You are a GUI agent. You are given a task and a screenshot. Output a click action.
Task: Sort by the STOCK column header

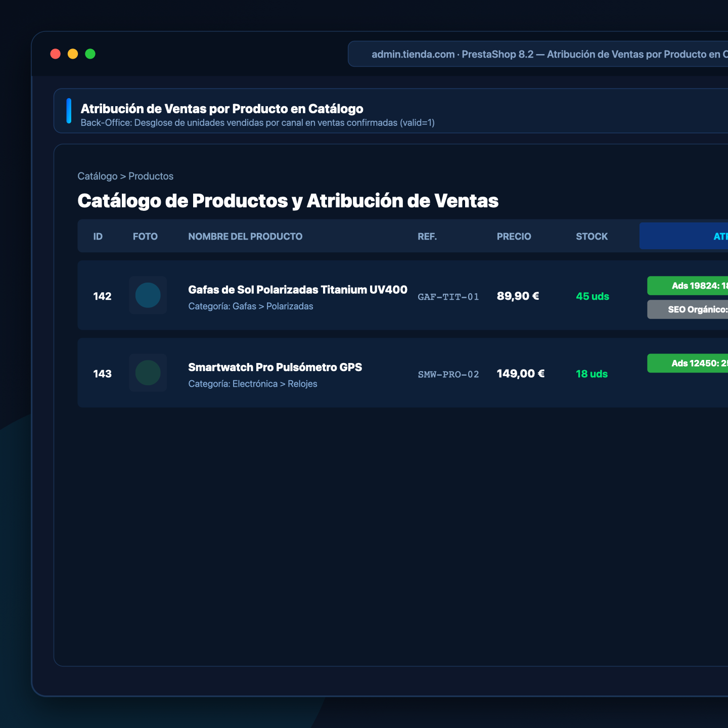591,236
